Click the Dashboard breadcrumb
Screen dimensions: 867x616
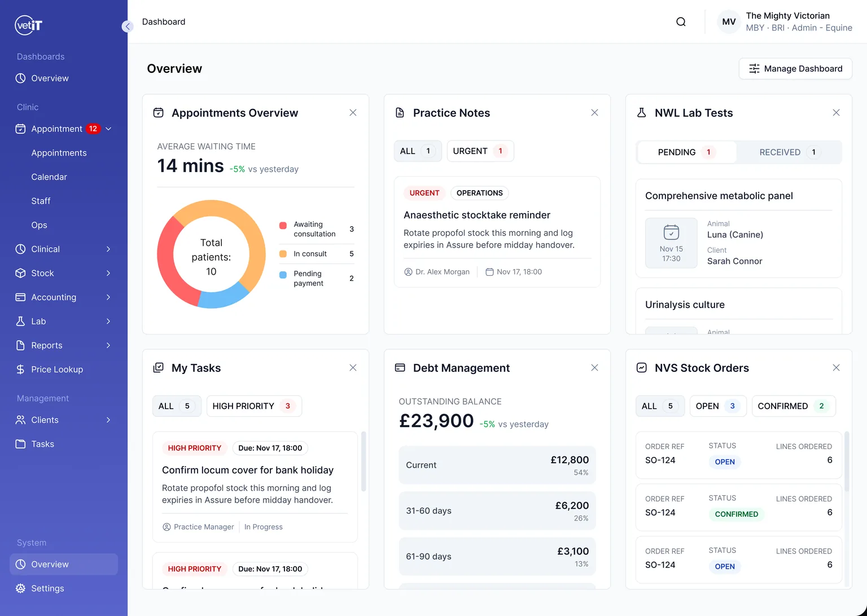point(164,21)
